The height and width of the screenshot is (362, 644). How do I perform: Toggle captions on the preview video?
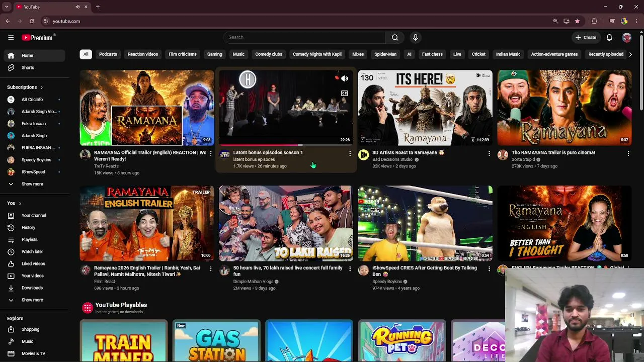[x=345, y=94]
